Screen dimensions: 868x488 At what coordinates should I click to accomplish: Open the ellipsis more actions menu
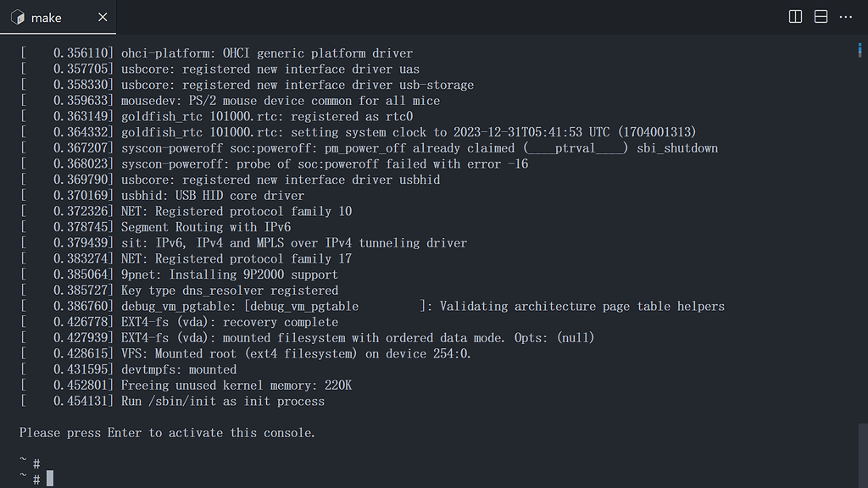point(845,17)
